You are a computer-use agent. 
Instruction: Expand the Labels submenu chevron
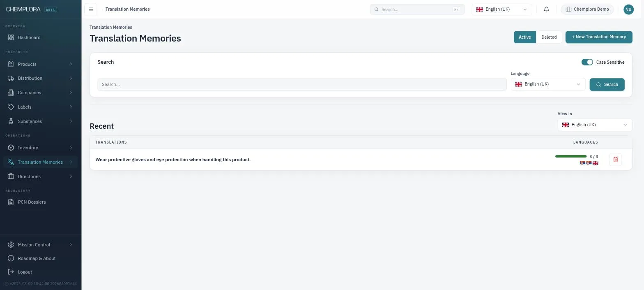71,107
